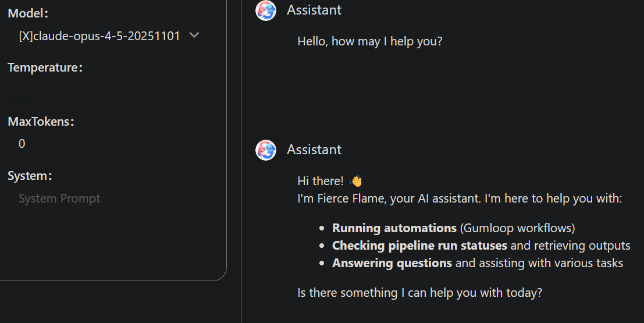644x323 pixels.
Task: Click the "Hi there!" greeting text
Action: click(321, 181)
